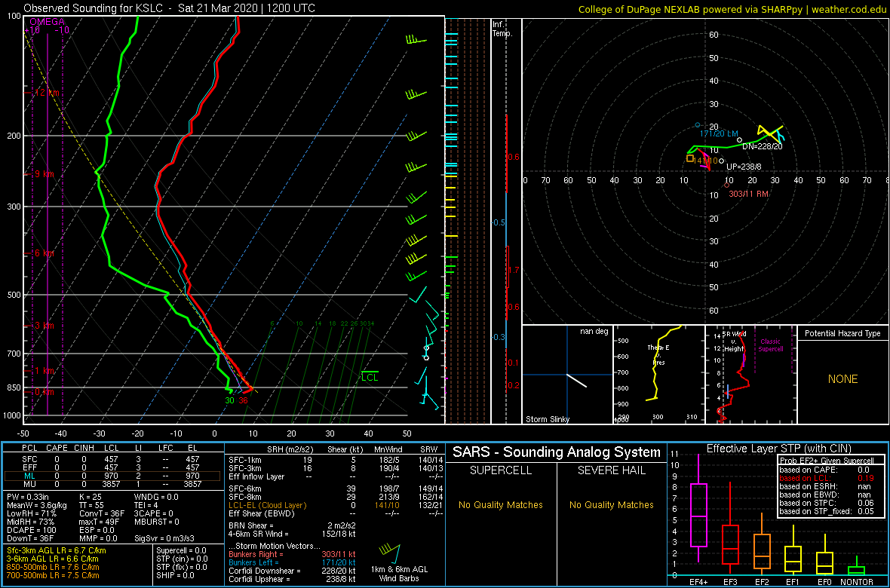Click the Potential Hazard Type NONE text
The height and width of the screenshot is (588, 890).
click(842, 379)
